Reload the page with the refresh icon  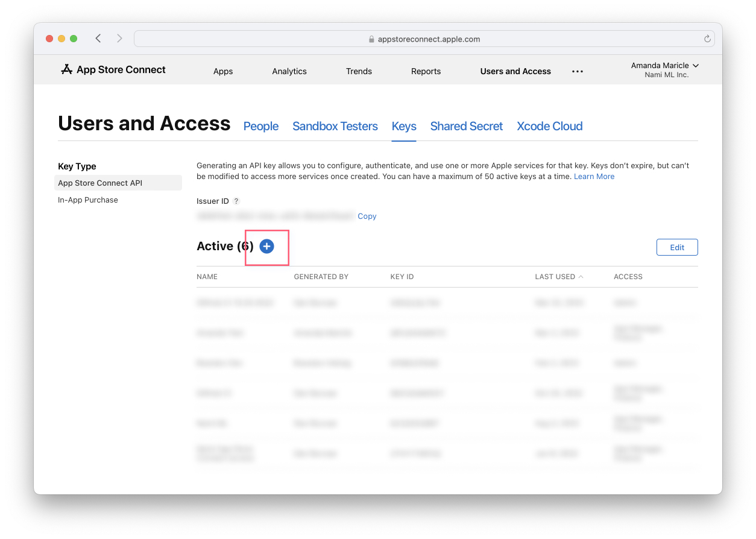707,39
